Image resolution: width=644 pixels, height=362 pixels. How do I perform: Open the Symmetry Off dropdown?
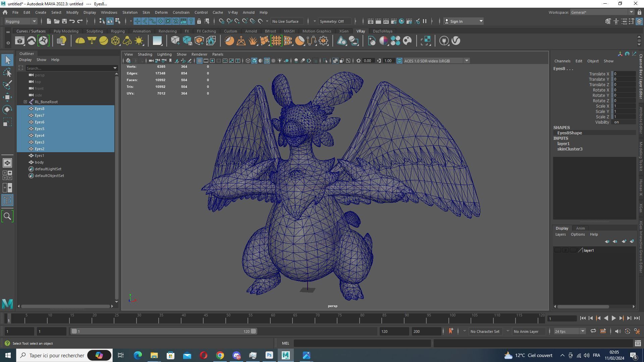[335, 21]
